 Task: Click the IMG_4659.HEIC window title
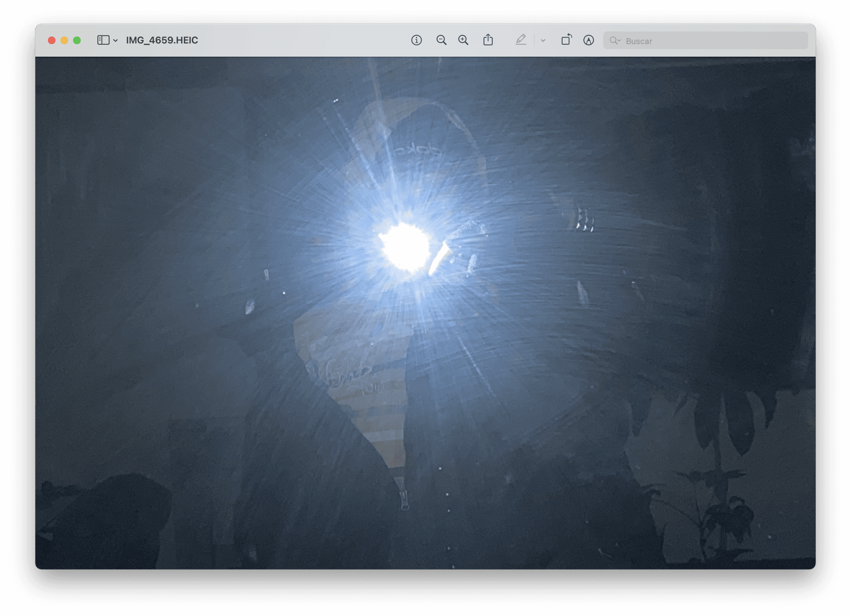162,40
